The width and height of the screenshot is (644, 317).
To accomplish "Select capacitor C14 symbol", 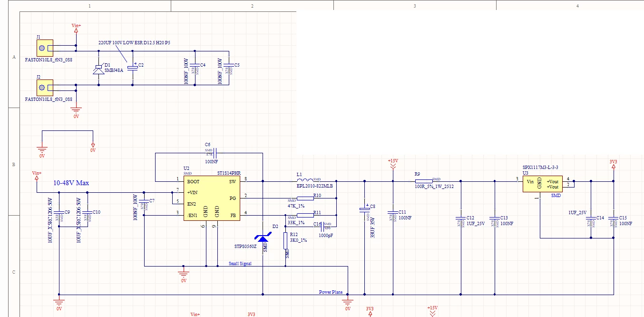I will 591,218.
